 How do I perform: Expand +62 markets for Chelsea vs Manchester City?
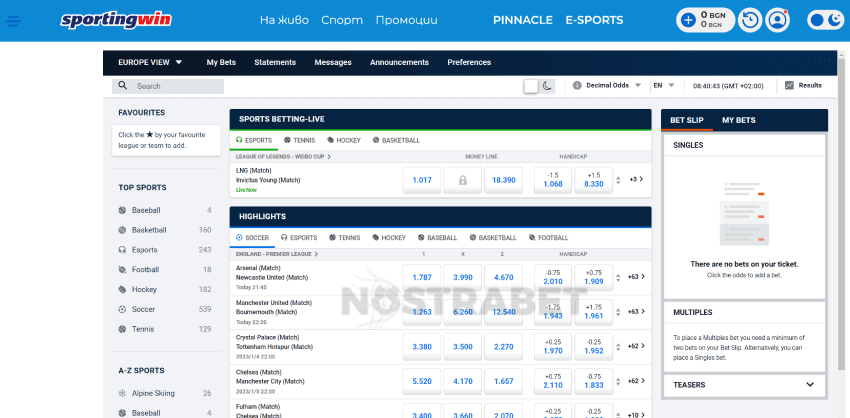(x=636, y=381)
